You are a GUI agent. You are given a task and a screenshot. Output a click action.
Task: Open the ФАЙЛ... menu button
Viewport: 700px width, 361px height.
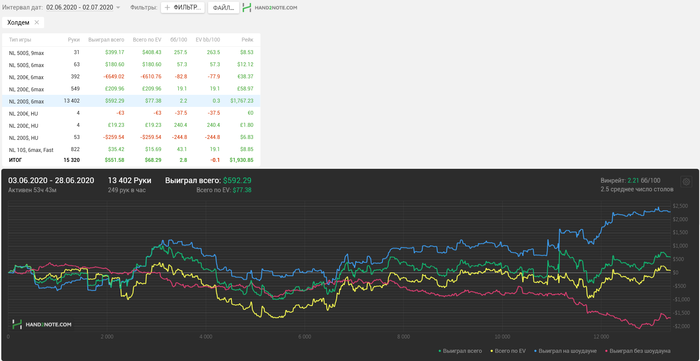coord(223,8)
